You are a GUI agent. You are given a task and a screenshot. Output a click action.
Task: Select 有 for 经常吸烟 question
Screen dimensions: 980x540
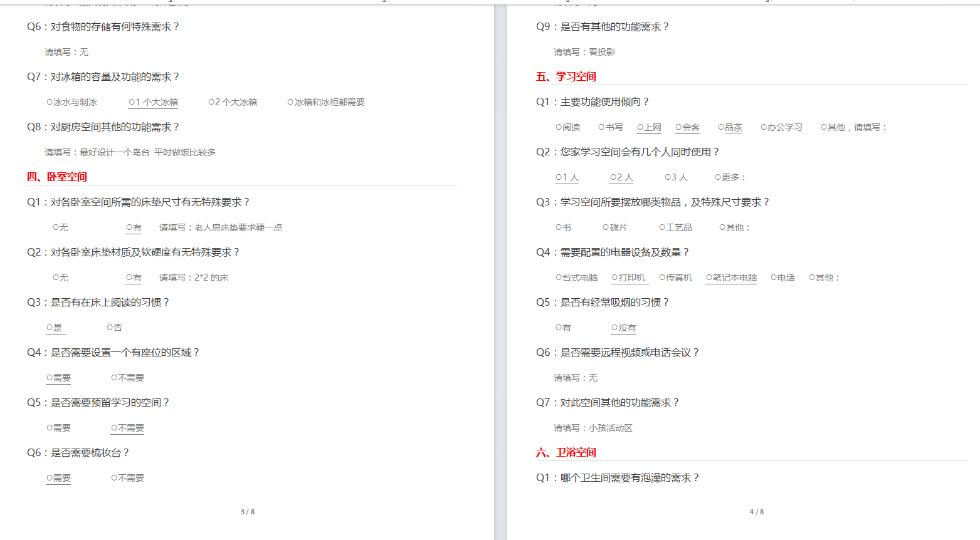click(563, 328)
